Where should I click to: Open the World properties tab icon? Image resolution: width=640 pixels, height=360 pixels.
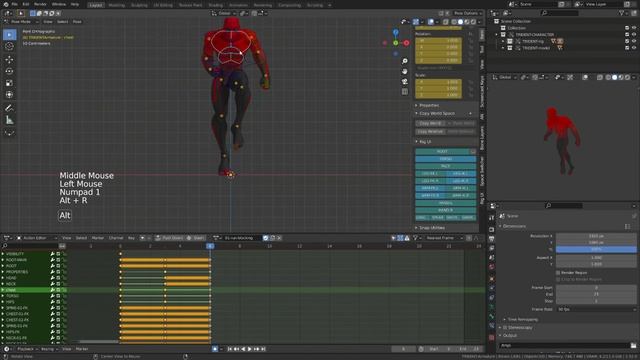tap(491, 267)
